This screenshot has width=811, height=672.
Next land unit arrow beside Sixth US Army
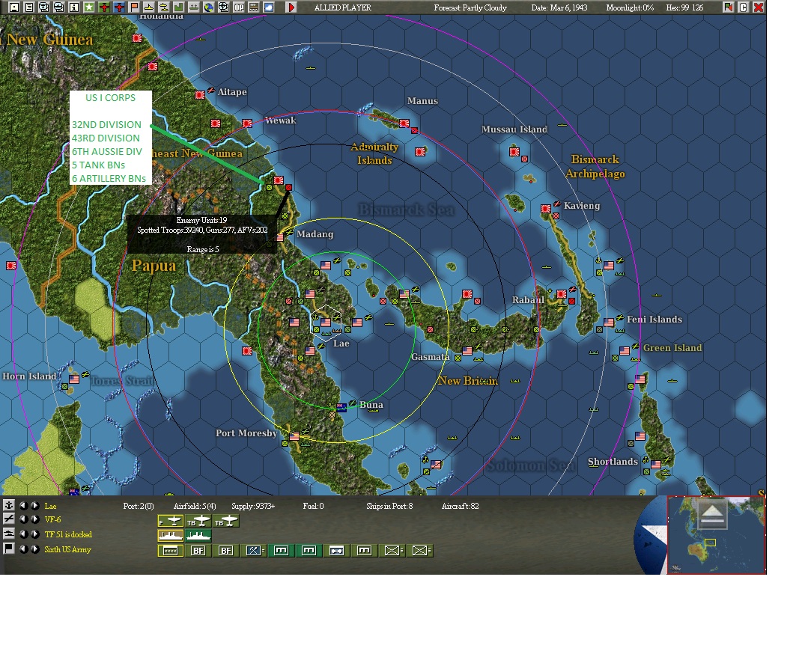coord(34,549)
